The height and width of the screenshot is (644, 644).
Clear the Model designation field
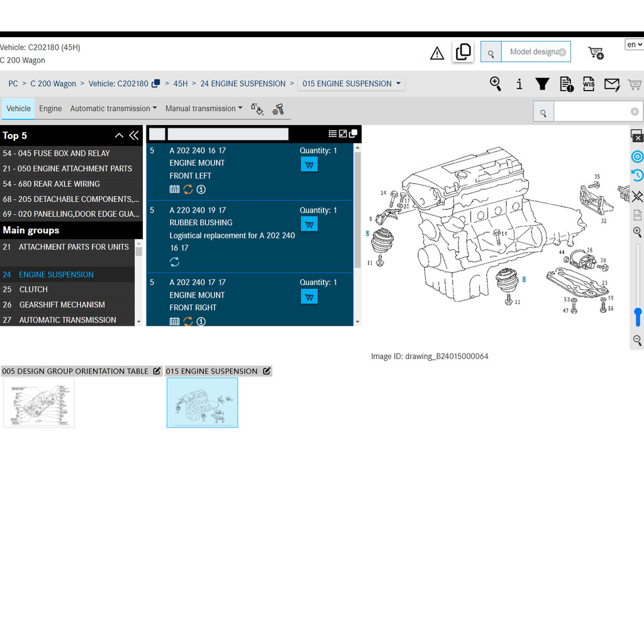(562, 52)
